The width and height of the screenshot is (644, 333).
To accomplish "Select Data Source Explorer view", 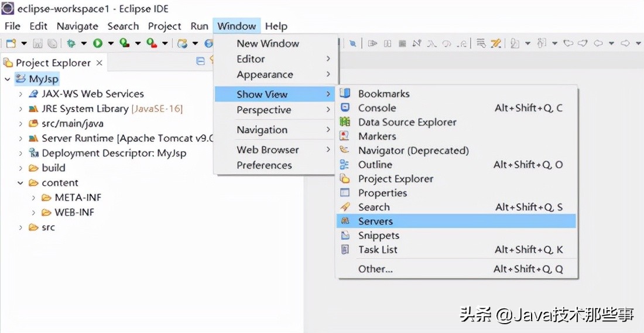I will coord(456,122).
